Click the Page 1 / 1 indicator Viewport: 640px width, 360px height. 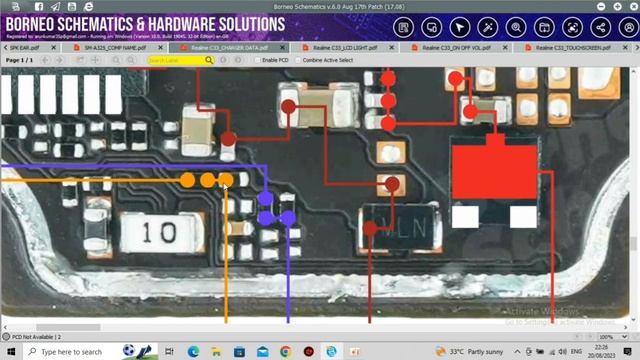coord(19,60)
